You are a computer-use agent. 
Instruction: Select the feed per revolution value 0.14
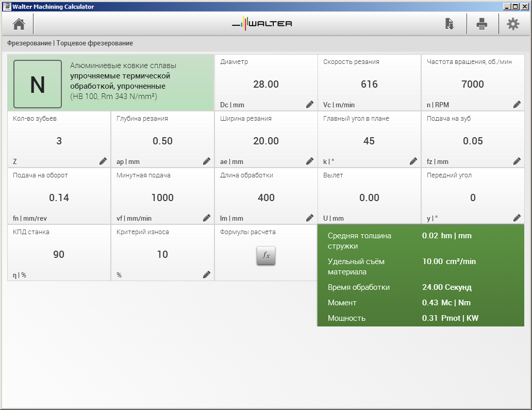(59, 198)
